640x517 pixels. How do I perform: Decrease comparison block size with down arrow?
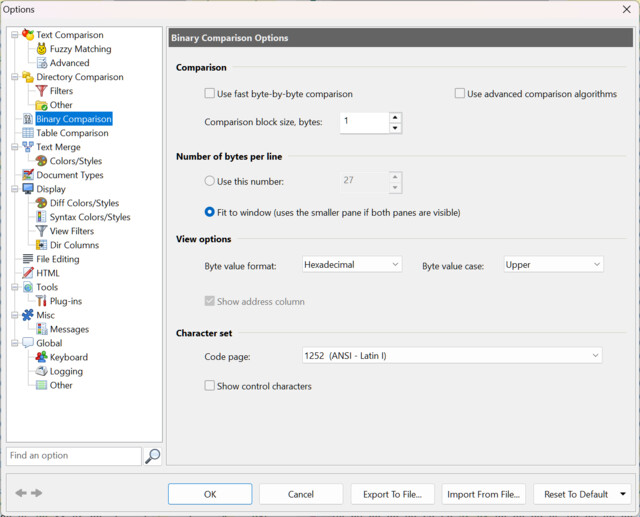pyautogui.click(x=395, y=128)
